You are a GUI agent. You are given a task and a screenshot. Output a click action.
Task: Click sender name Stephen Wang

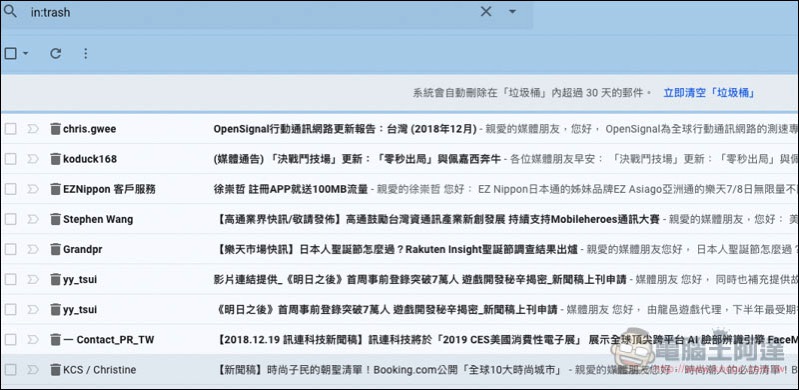tap(98, 219)
